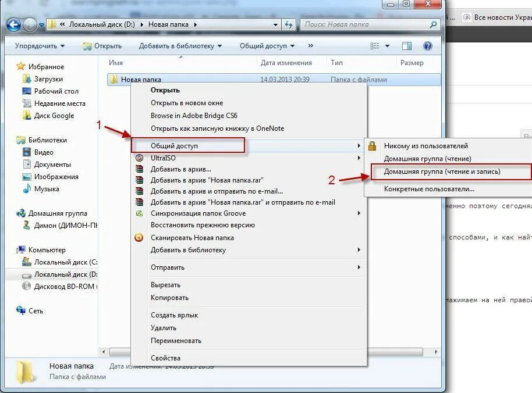Click the refresh button beside address bar
Viewport: 532px width, 393px height.
tap(289, 24)
